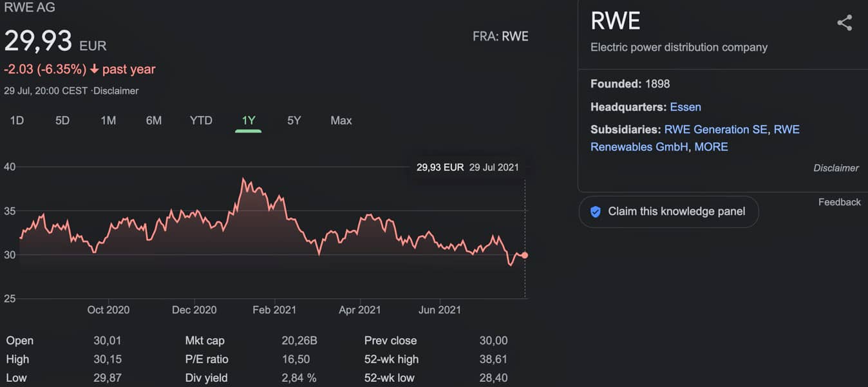This screenshot has width=868, height=387.
Task: Open the 5Y chart range
Action: (294, 120)
